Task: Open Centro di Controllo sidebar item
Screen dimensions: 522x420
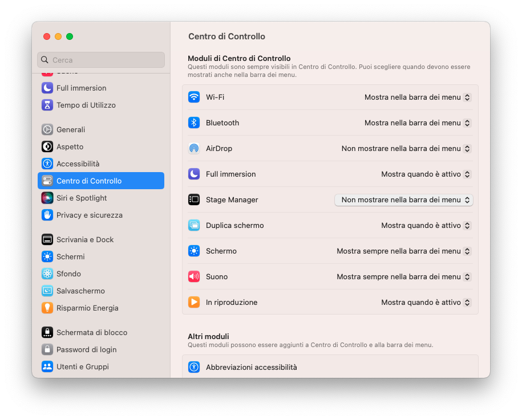Action: pos(101,181)
